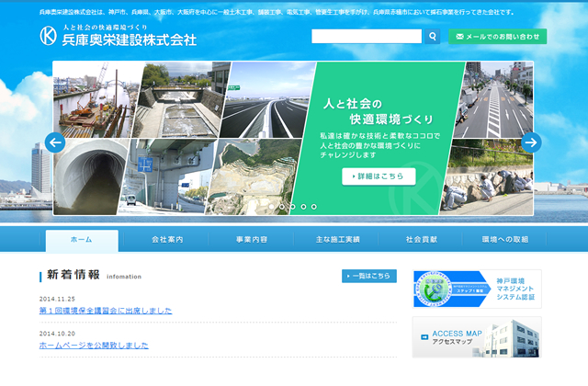The height and width of the screenshot is (386, 588).
Task: Click the Kobe environmental management certification badge
Action: (477, 289)
